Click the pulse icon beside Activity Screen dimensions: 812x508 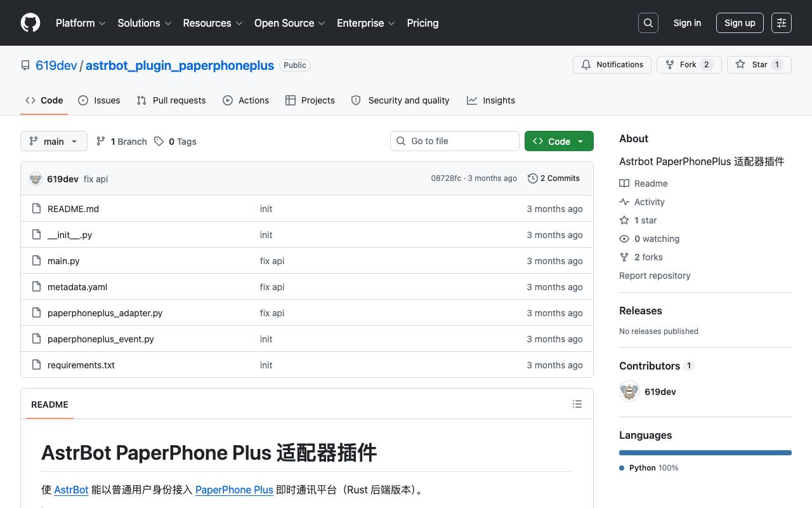624,202
